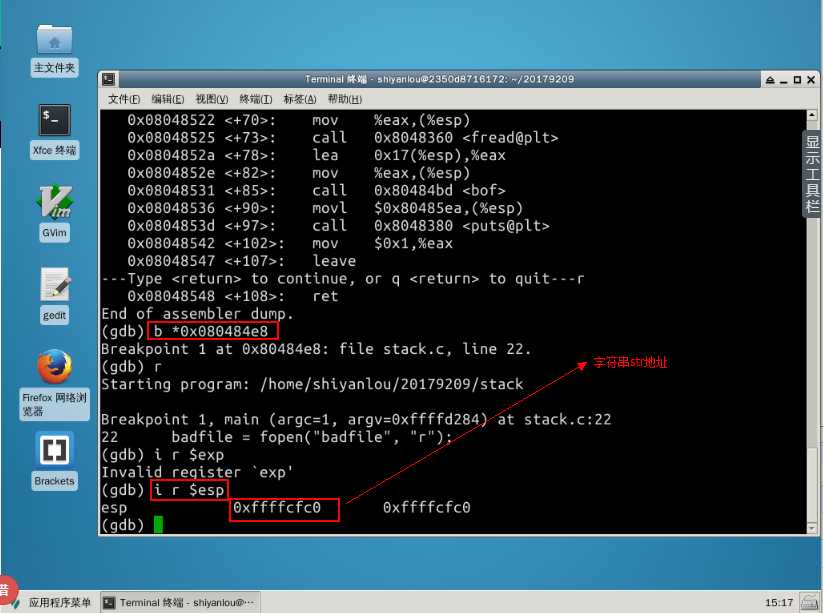Click the 'fread@plt' call line
The width and height of the screenshot is (823, 613).
pyautogui.click(x=343, y=138)
